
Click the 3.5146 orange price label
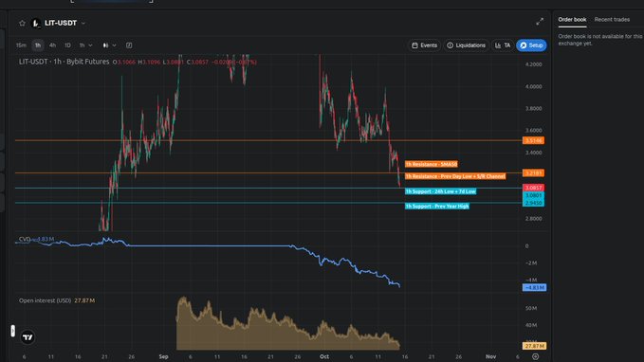(533, 141)
